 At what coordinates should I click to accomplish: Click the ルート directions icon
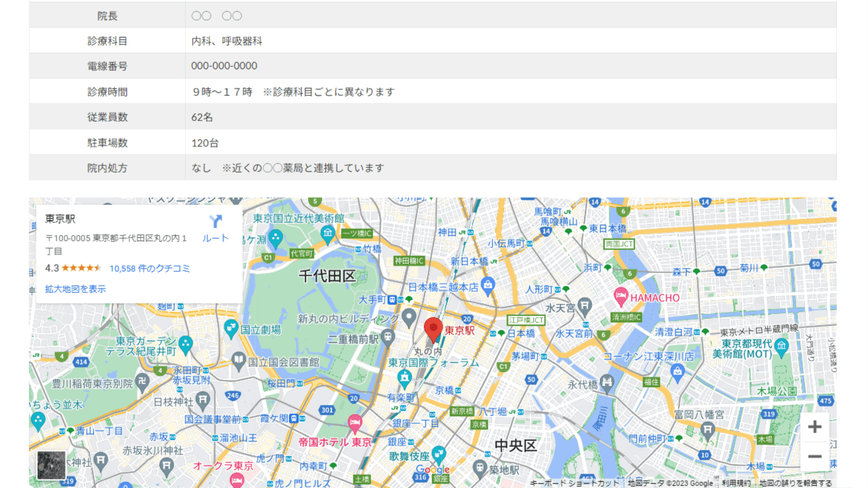tap(216, 222)
